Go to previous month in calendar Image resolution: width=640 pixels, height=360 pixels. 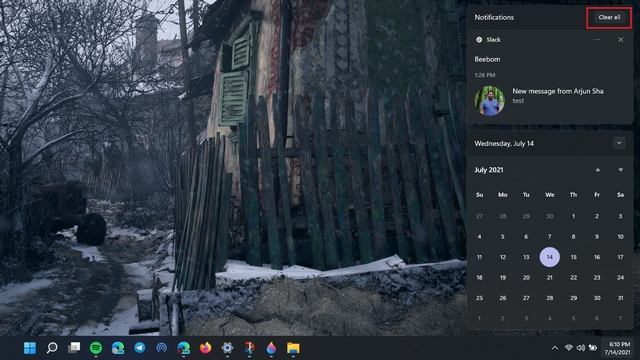598,170
